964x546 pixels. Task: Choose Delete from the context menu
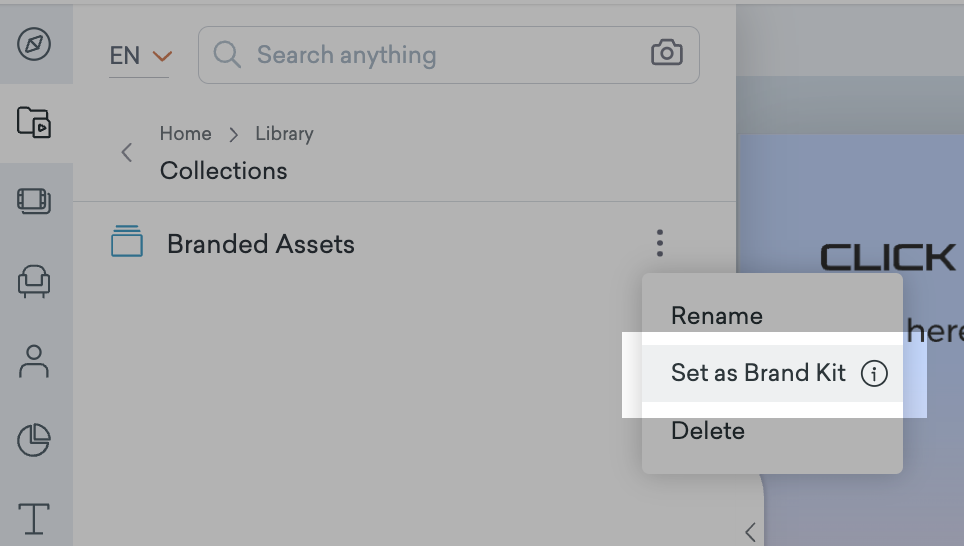tap(708, 432)
